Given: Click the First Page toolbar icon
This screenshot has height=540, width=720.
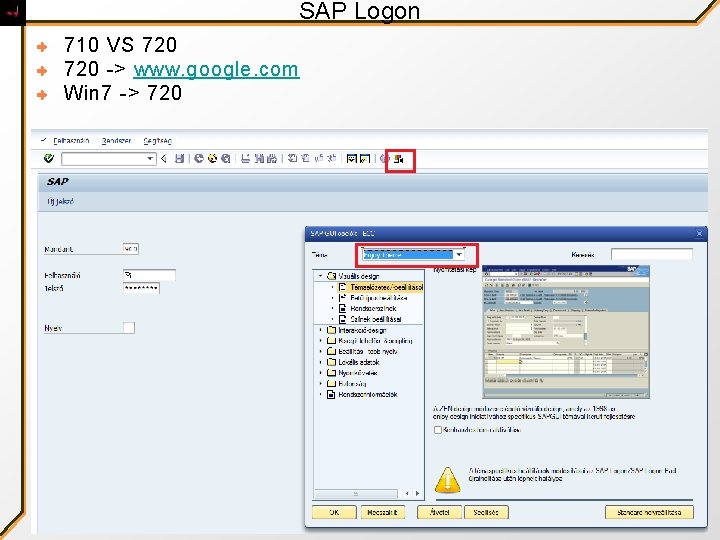Looking at the screenshot, I should [292, 159].
